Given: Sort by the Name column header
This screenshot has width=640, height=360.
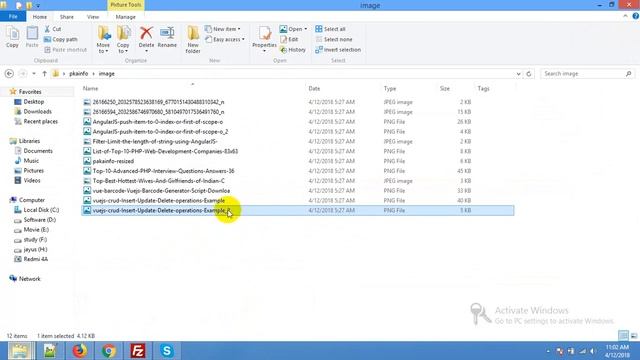Looking at the screenshot, I should pyautogui.click(x=90, y=88).
